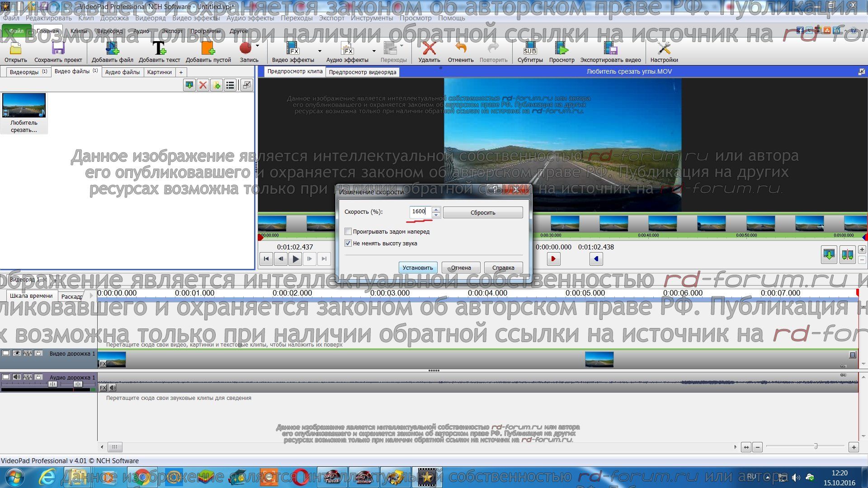The width and height of the screenshot is (868, 488).
Task: Click the Отмена button in dialog
Action: click(x=461, y=267)
